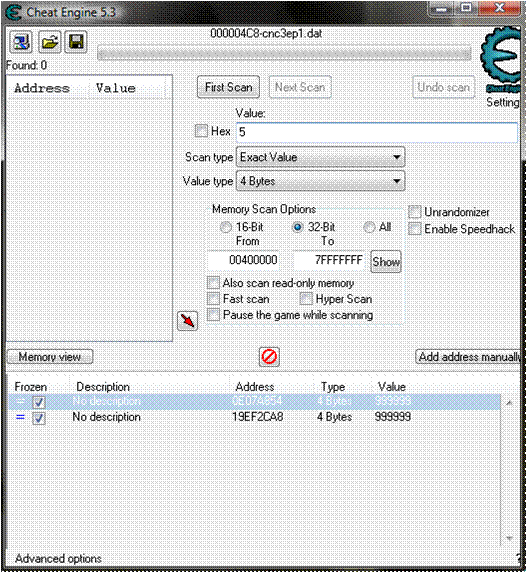Viewport: 526px width, 572px height.
Task: Open a cheat table via folder icon
Action: pyautogui.click(x=50, y=42)
